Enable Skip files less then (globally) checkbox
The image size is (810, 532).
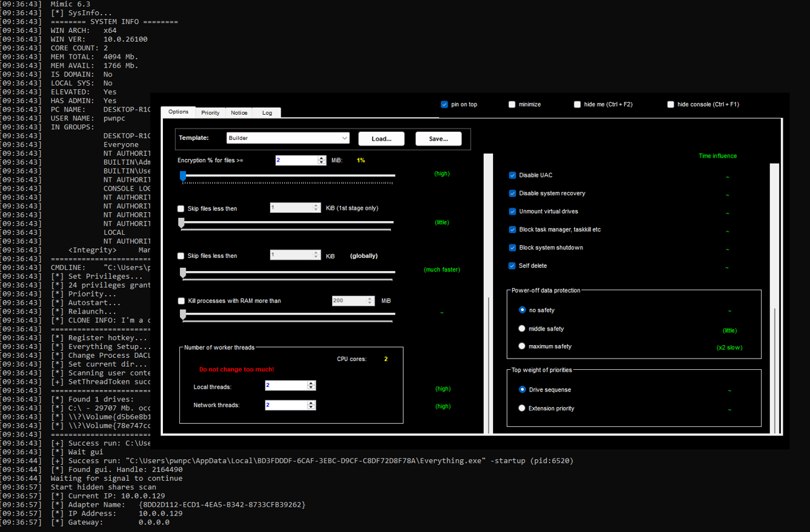click(181, 256)
